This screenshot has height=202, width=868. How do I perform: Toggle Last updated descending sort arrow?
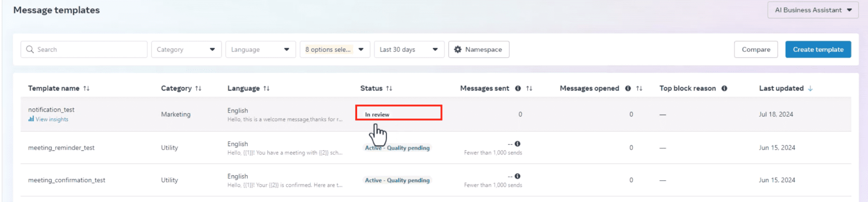click(810, 89)
